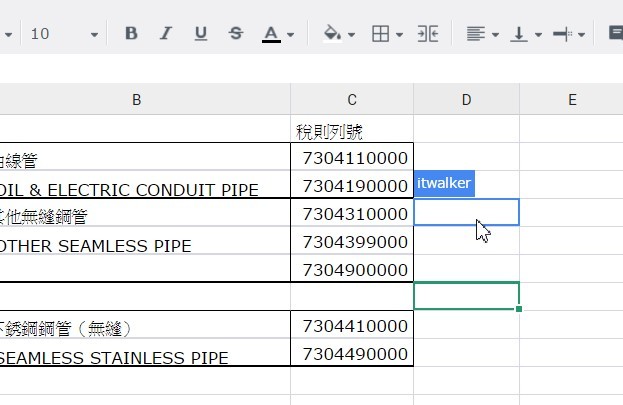Open the text color picker
The width and height of the screenshot is (623, 405).
pos(271,34)
